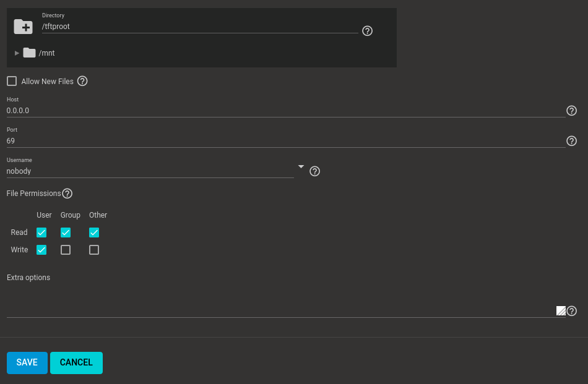Screen dimensions: 588x384
Task: Click the /mnt folder icon
Action: point(29,53)
